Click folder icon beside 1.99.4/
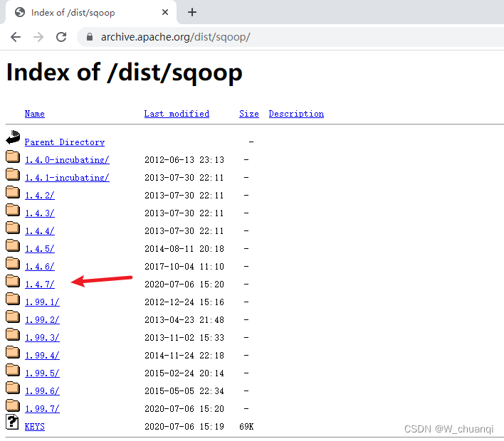504x441 pixels. [x=13, y=352]
